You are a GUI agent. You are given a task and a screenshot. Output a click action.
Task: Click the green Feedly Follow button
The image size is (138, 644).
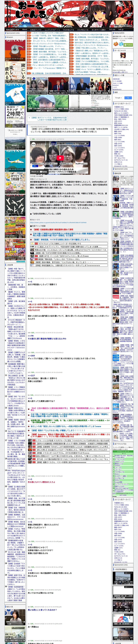tap(128, 45)
